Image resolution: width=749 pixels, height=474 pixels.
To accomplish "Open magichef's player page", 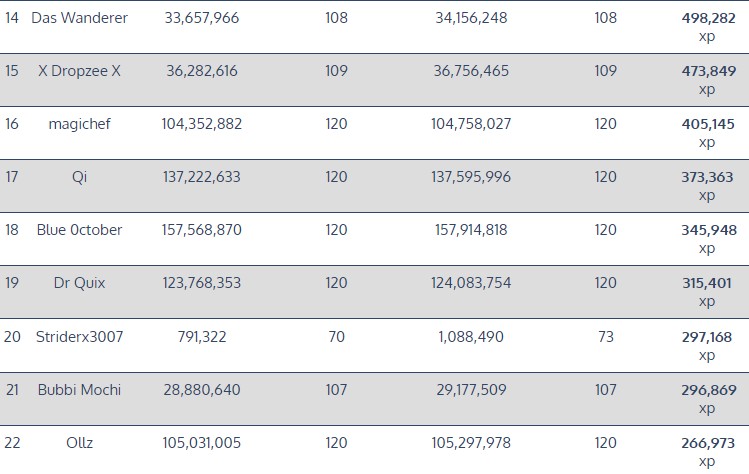I will 79,124.
